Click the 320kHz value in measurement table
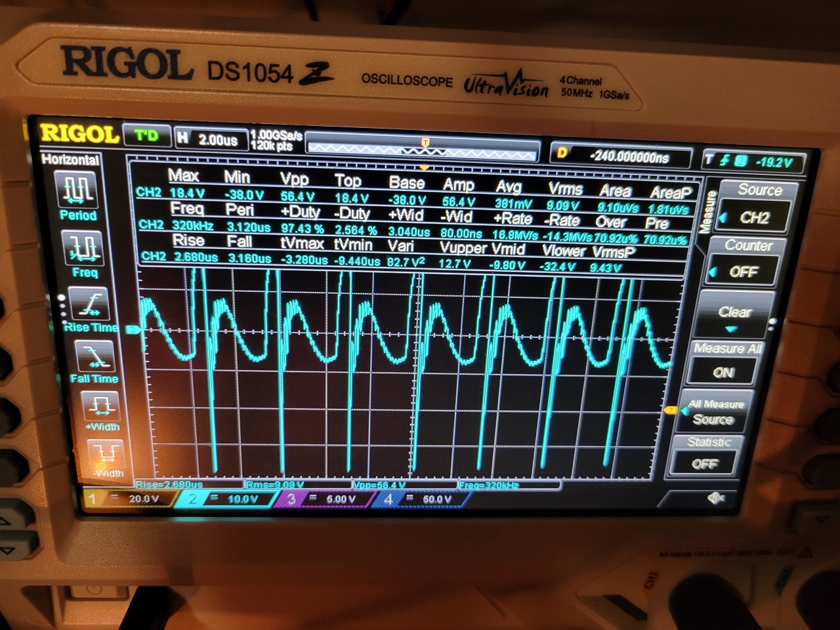This screenshot has height=630, width=840. tap(193, 225)
